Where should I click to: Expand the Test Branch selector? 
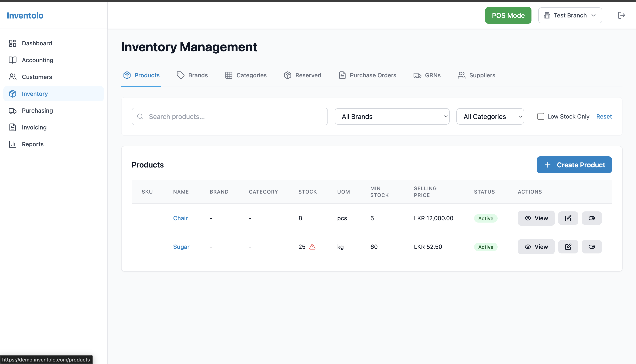coord(570,15)
